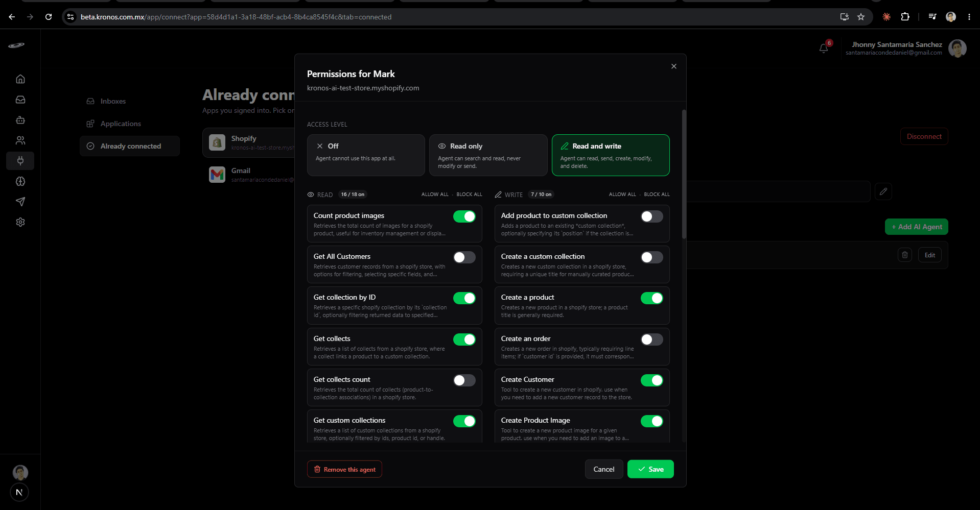Open the browser three-dot menu
This screenshot has width=980, height=510.
(969, 17)
